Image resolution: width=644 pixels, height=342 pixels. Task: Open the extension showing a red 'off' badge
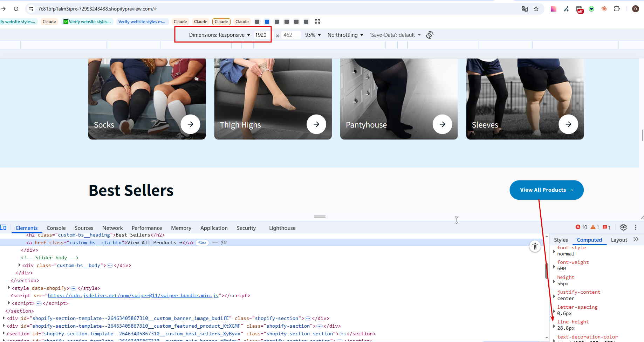[x=580, y=9]
